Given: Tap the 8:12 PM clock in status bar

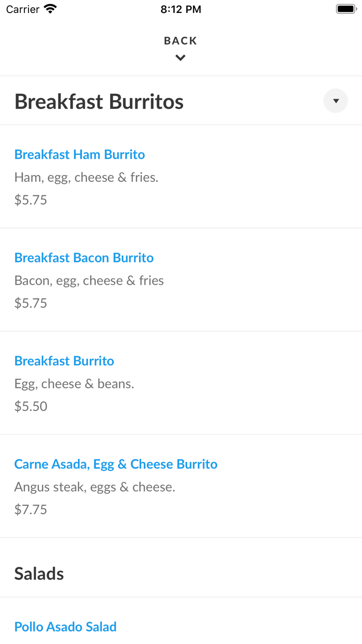Looking at the screenshot, I should pyautogui.click(x=180, y=9).
